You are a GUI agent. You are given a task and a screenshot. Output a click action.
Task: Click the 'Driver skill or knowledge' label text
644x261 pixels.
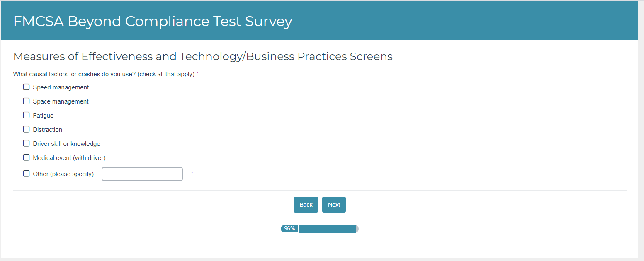point(67,144)
